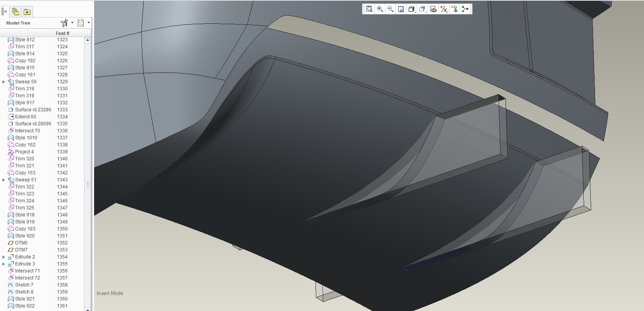Select Style 917 in the Model Tree
The height and width of the screenshot is (311, 644).
pyautogui.click(x=25, y=103)
